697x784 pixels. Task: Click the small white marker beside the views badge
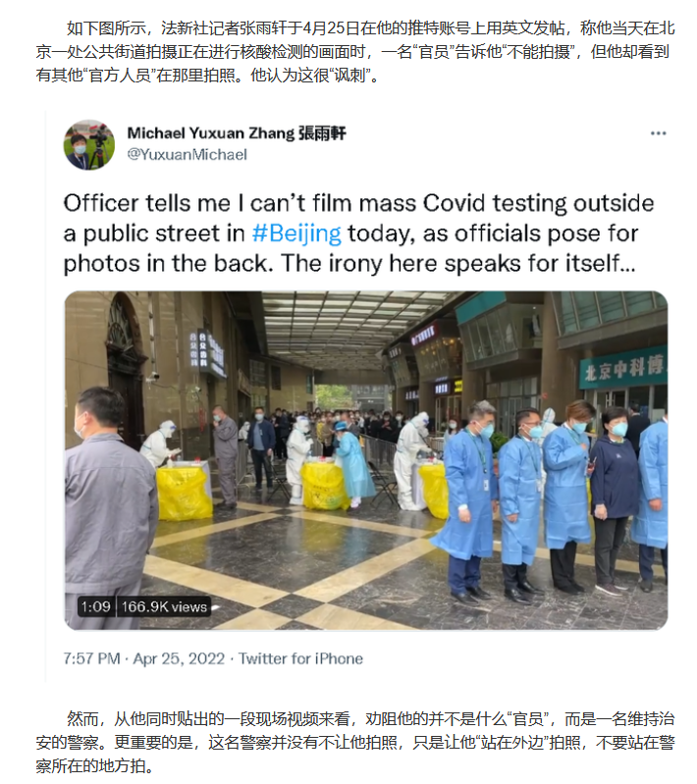[216, 607]
